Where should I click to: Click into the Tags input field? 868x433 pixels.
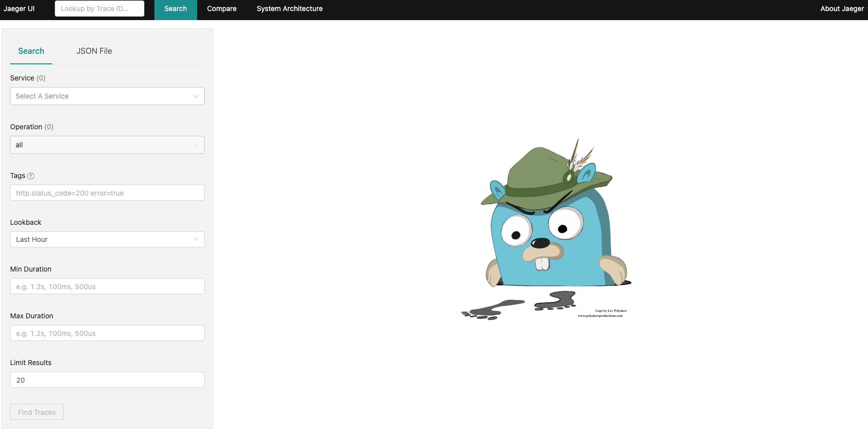107,193
